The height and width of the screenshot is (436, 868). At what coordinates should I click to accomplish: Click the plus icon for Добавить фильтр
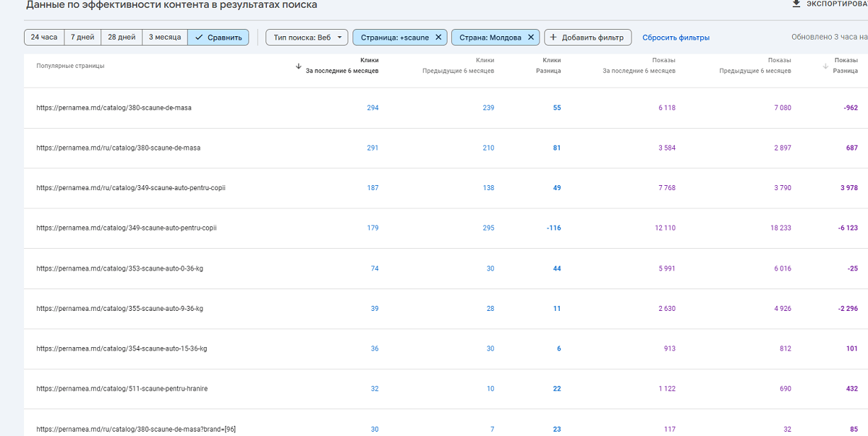[x=554, y=37]
